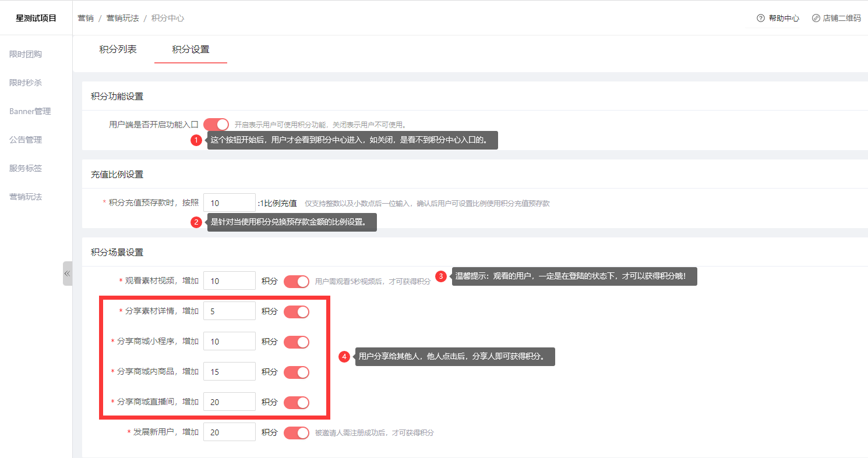The width and height of the screenshot is (868, 458).
Task: Switch off share mall live room points
Action: (x=296, y=403)
